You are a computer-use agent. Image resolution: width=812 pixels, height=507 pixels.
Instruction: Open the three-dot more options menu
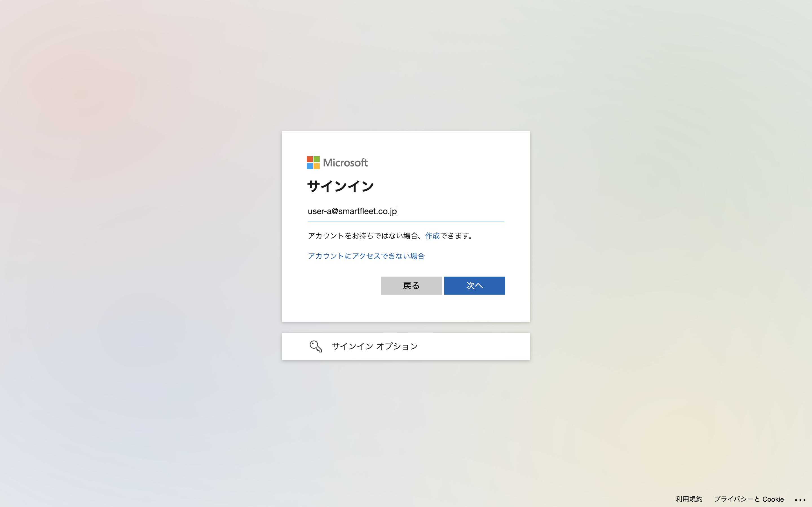800,500
